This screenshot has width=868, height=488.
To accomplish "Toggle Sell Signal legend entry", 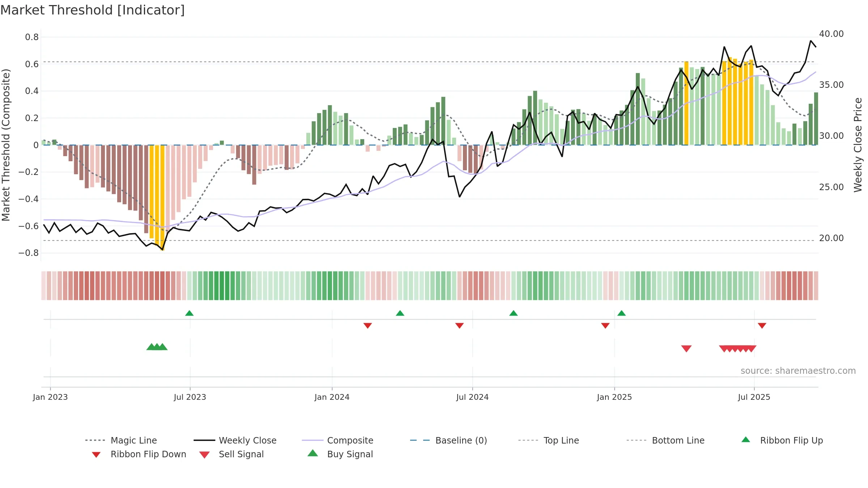I will click(231, 454).
